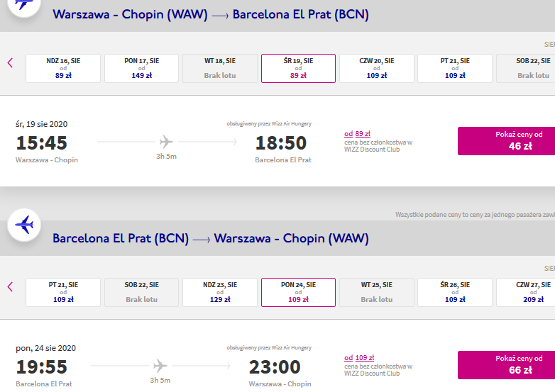This screenshot has width=555, height=392.
Task: Click the return flight plane route icon
Action: point(160,366)
